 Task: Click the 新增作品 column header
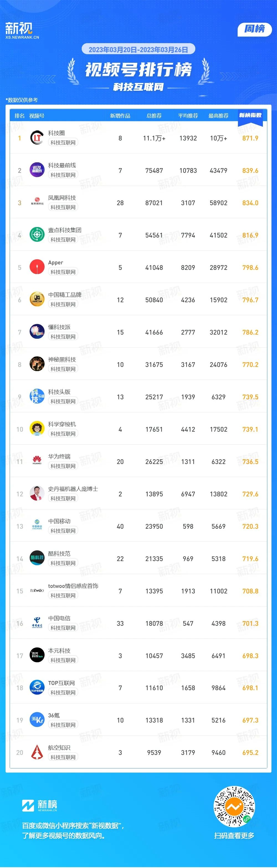click(x=120, y=116)
